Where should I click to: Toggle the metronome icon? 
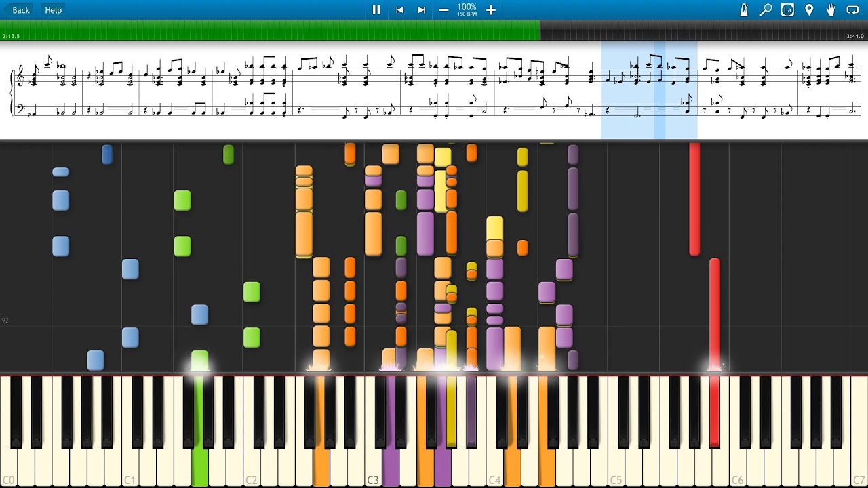point(744,10)
